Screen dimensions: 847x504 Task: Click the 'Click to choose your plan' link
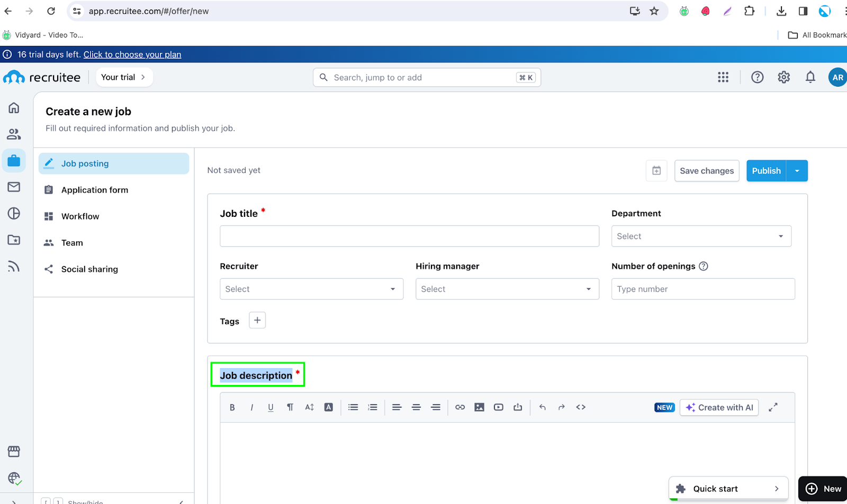[132, 54]
